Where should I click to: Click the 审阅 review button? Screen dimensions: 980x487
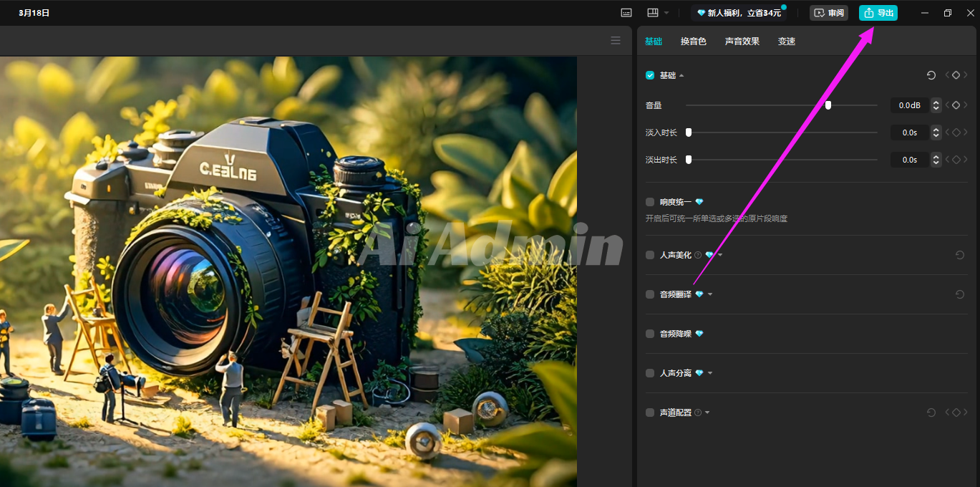828,13
